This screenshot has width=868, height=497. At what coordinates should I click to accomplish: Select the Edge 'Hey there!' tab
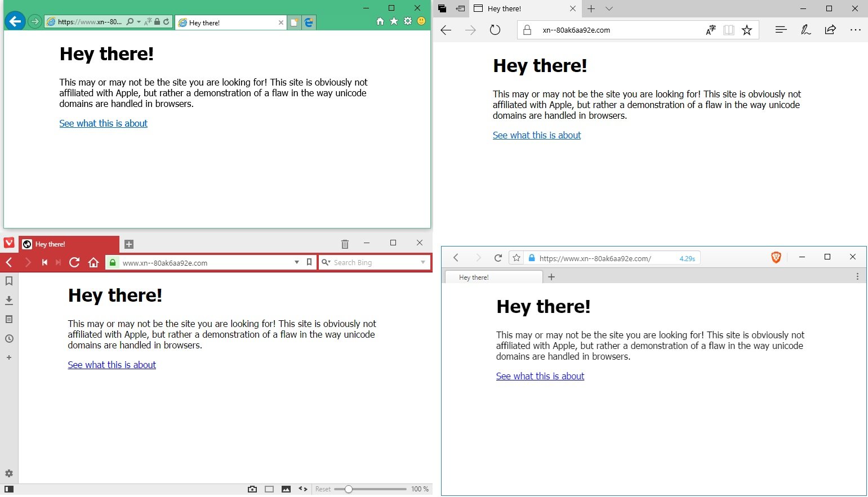point(524,8)
